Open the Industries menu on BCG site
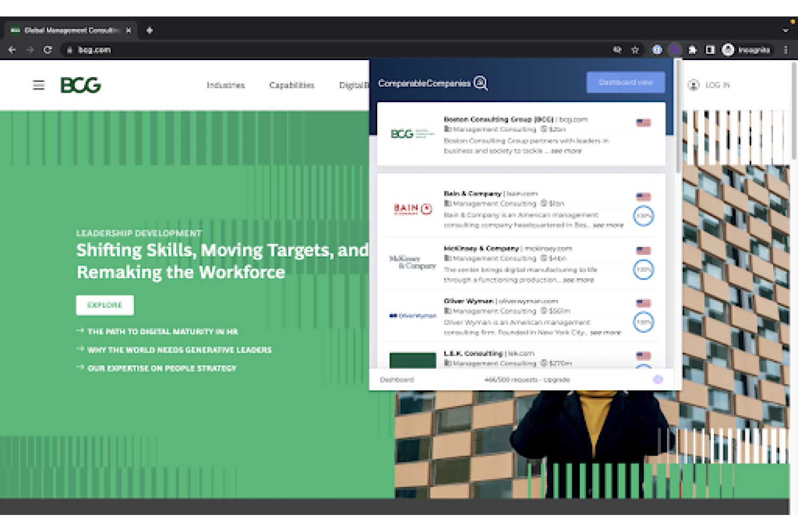 226,85
